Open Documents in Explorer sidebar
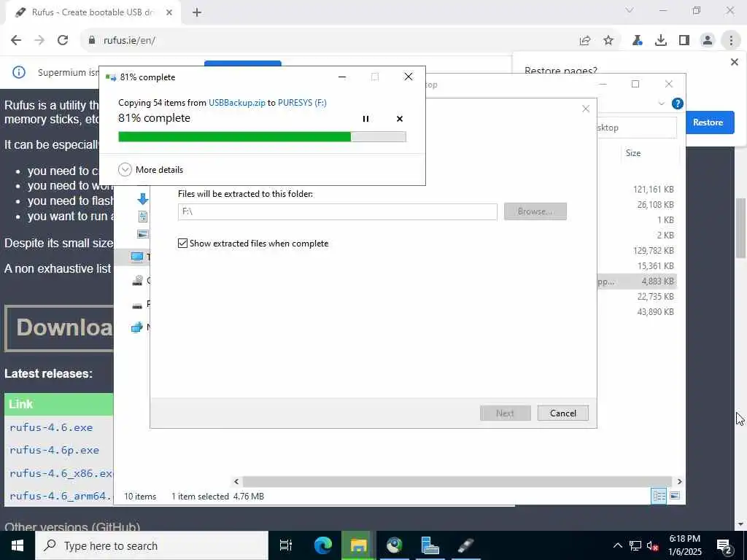747x560 pixels. [142, 217]
